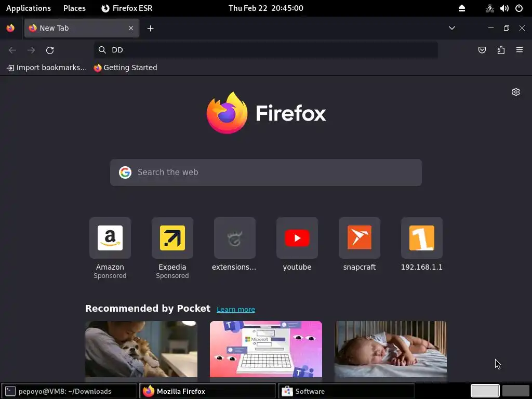Click the volume speaker icon
The height and width of the screenshot is (399, 532).
click(x=504, y=8)
